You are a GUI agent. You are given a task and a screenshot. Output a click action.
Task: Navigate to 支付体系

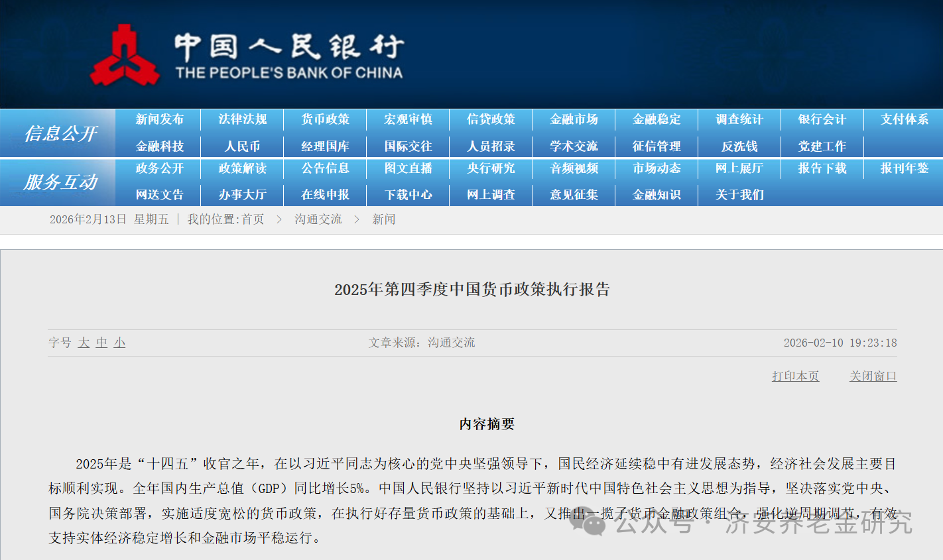[905, 119]
